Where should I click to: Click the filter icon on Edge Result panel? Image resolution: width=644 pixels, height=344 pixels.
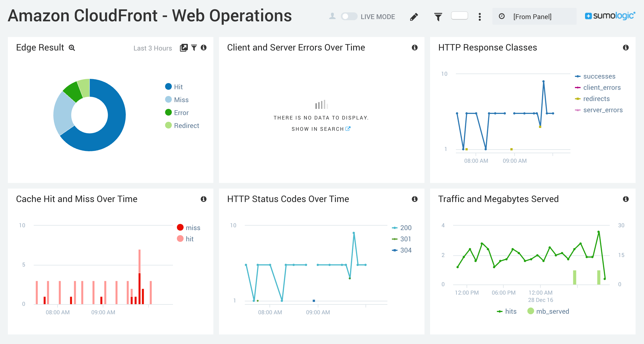[x=194, y=48]
